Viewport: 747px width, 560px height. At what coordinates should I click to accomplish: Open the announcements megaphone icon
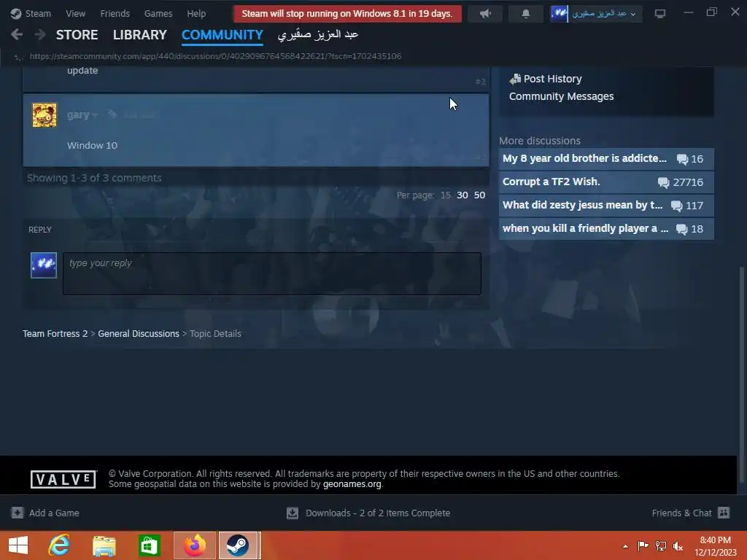[x=485, y=13]
